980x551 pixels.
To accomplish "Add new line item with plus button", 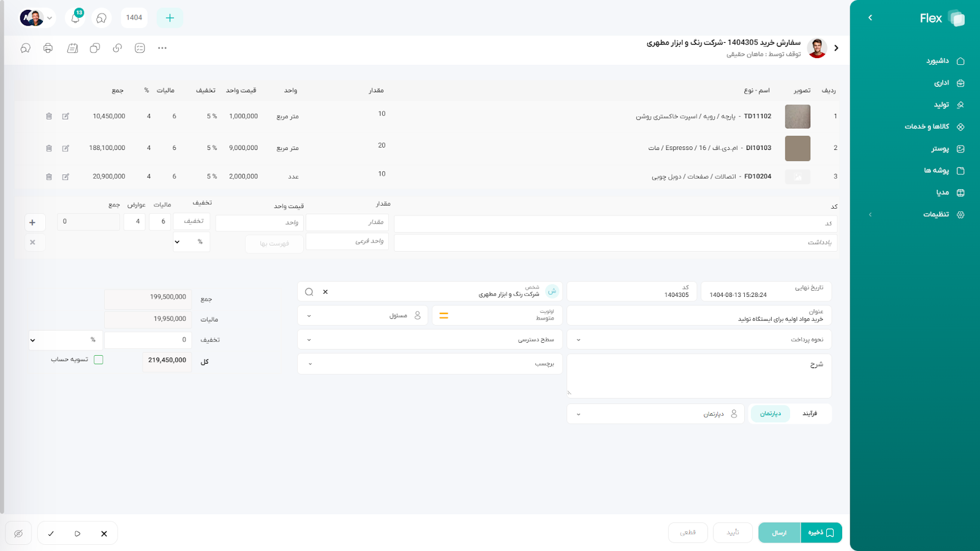I will [33, 222].
